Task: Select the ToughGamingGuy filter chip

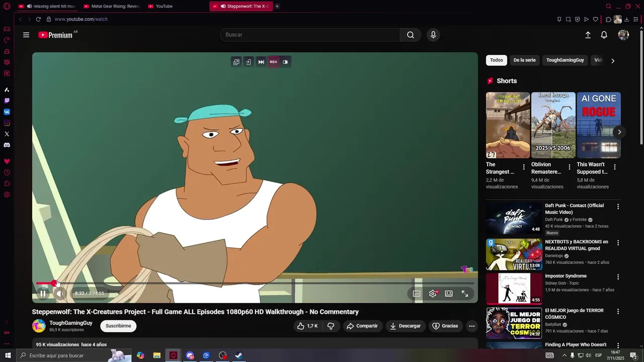Action: tap(565, 60)
